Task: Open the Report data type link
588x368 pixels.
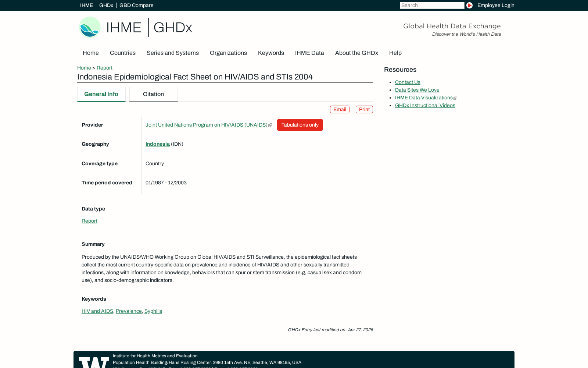Action: (x=89, y=221)
